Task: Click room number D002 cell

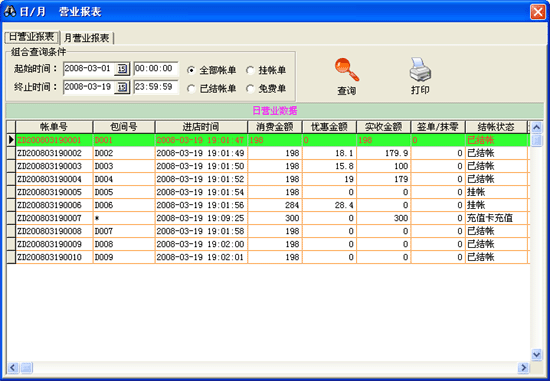Action: (124, 153)
